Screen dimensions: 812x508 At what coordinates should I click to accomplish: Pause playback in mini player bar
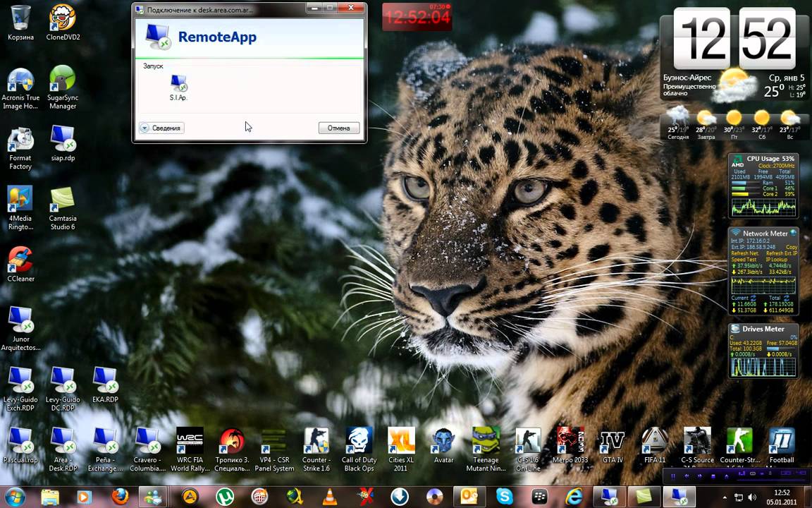point(673,476)
